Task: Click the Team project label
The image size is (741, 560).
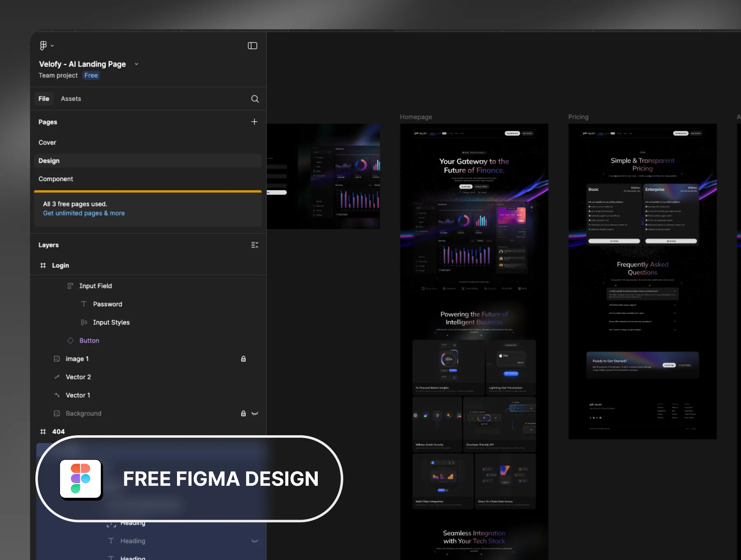Action: pyautogui.click(x=58, y=75)
